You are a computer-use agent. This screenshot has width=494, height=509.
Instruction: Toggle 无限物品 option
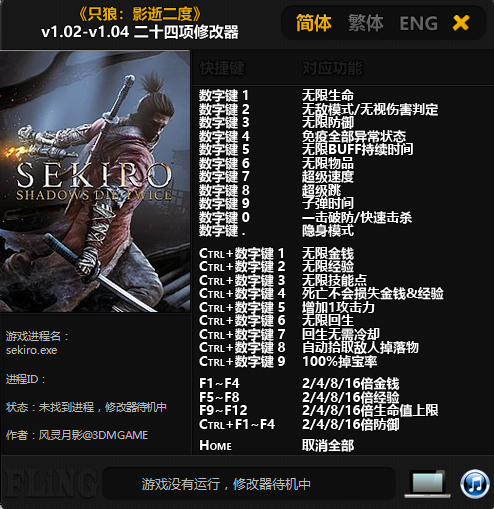pyautogui.click(x=328, y=163)
